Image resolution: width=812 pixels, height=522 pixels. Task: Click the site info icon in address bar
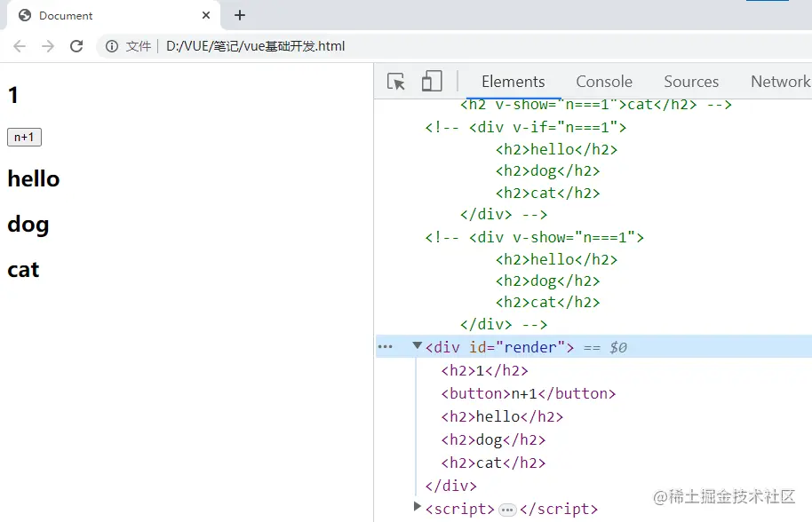(x=111, y=46)
